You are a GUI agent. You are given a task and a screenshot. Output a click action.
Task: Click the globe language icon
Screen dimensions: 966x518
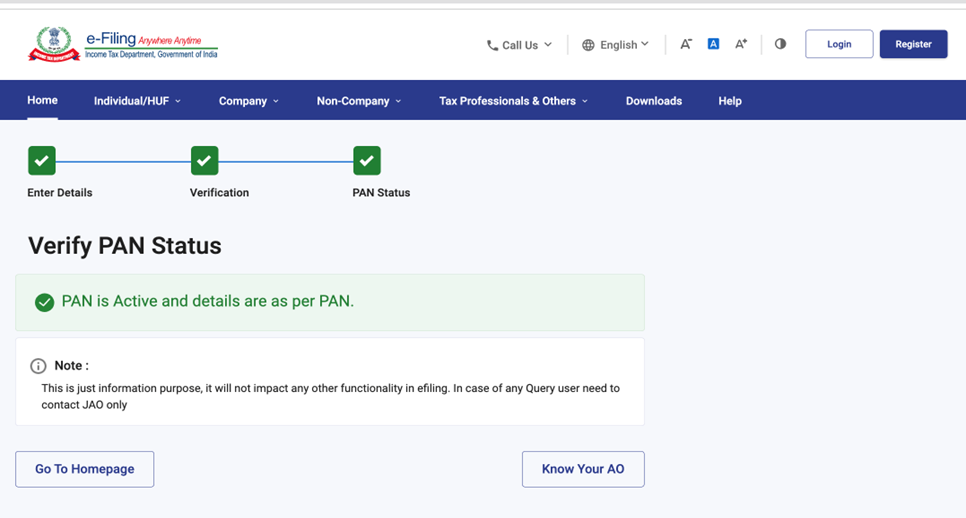588,45
